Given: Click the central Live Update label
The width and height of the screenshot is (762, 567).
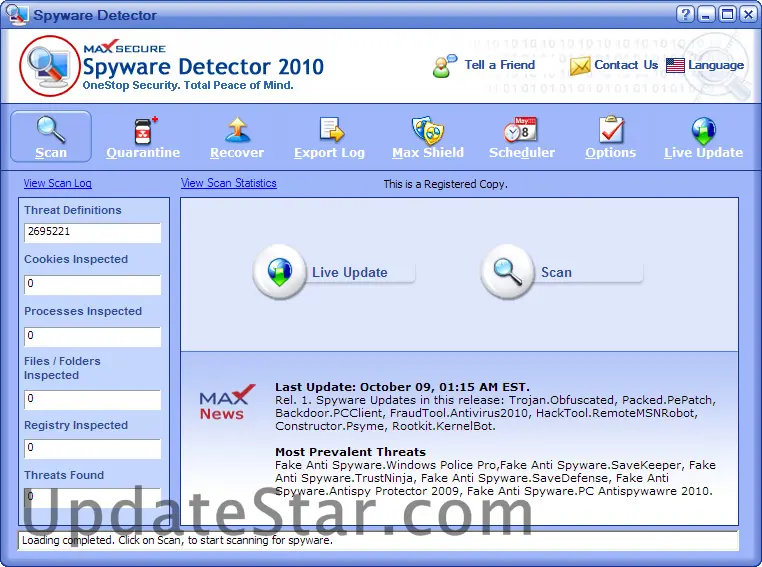Looking at the screenshot, I should point(349,272).
